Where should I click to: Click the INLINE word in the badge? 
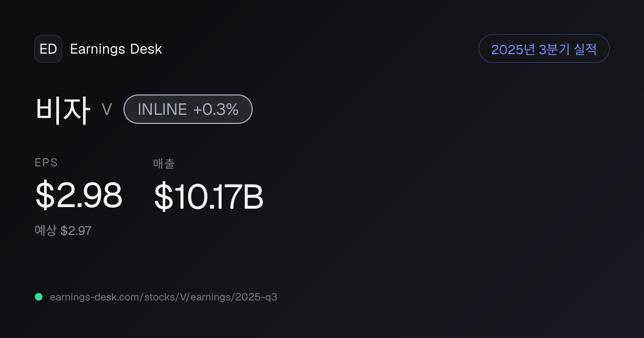coord(162,109)
